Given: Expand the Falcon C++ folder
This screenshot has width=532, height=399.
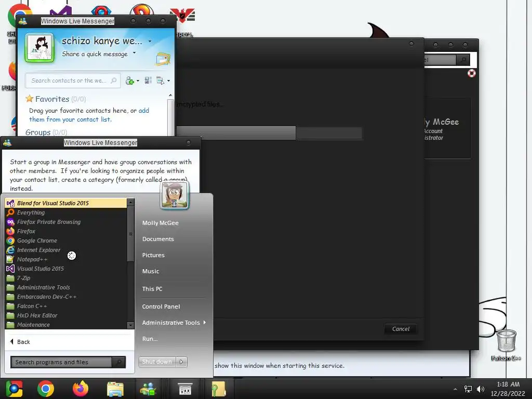Looking at the screenshot, I should pyautogui.click(x=66, y=305).
